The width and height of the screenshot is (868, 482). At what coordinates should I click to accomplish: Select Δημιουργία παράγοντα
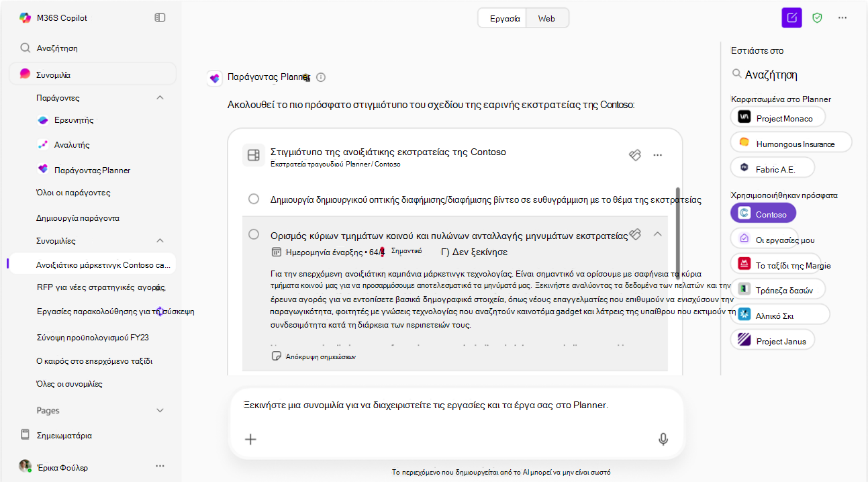(78, 218)
